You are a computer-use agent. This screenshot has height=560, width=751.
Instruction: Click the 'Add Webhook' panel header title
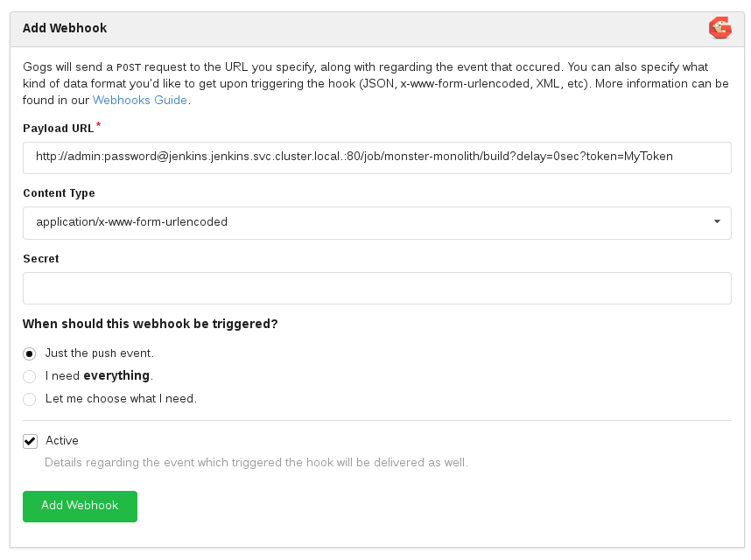(65, 28)
